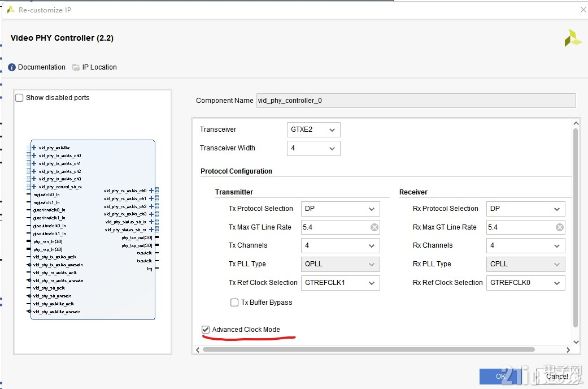Select the rxoutclk port label
588x389 pixels.
pos(145,253)
